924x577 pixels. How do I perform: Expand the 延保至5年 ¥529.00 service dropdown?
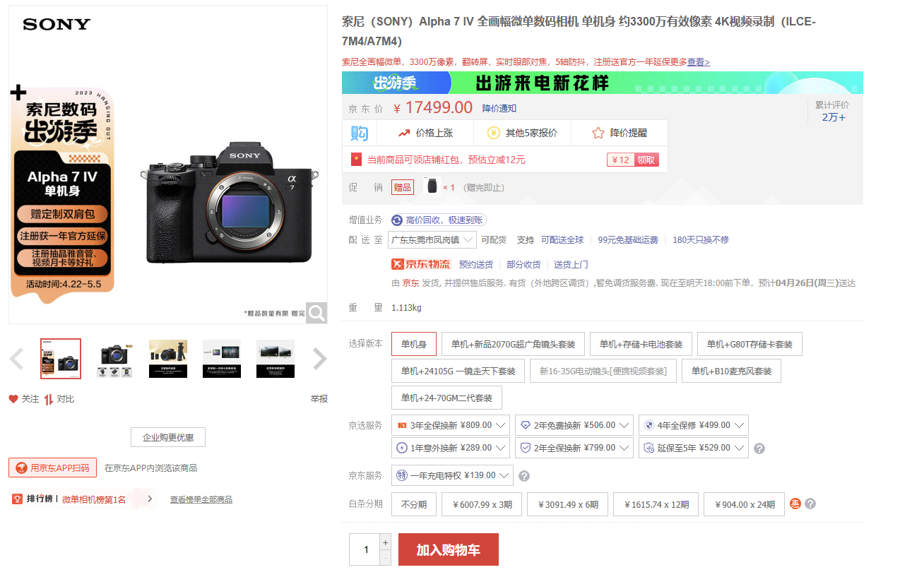point(694,448)
